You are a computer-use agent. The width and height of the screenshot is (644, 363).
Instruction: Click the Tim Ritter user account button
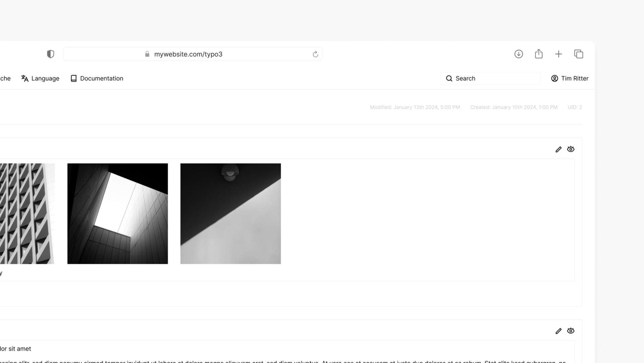coord(570,78)
